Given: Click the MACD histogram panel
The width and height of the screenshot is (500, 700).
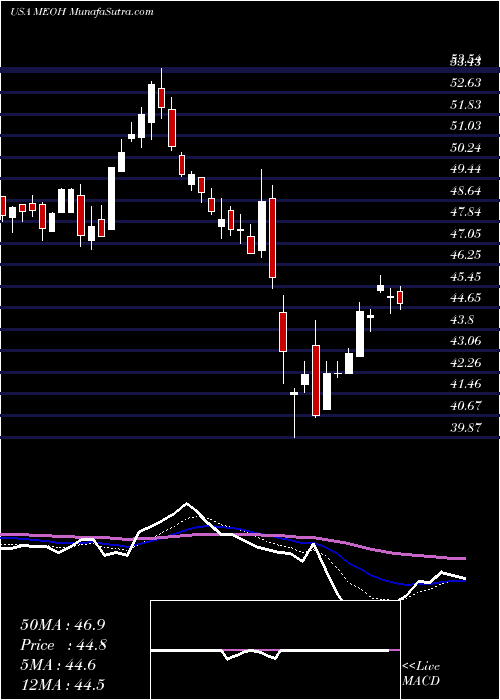Looking at the screenshot, I should [x=275, y=650].
